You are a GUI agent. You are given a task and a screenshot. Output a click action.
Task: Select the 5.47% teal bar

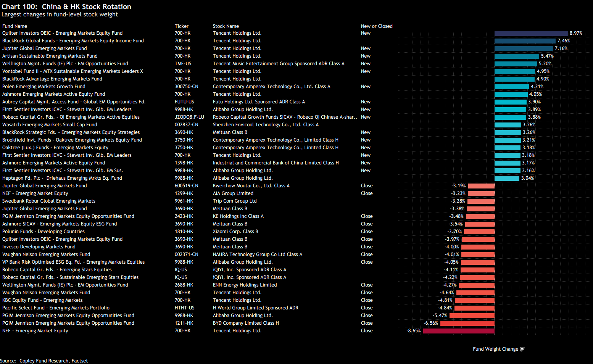pyautogui.click(x=517, y=56)
